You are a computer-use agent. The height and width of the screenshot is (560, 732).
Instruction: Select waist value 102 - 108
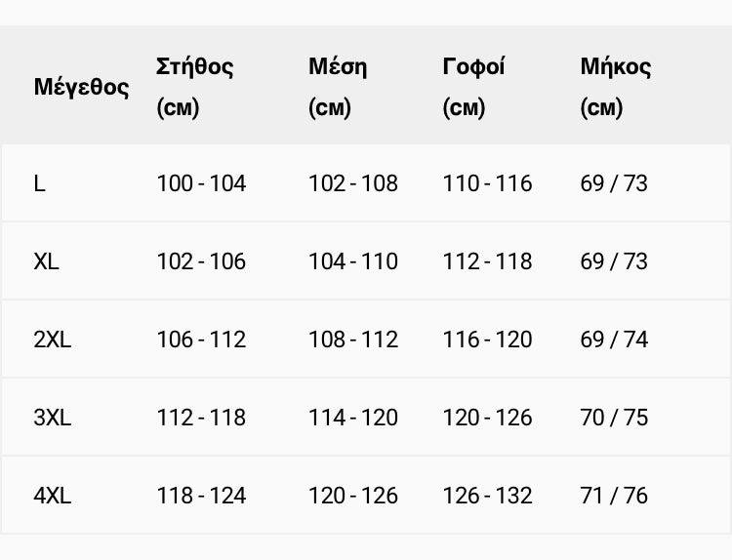pyautogui.click(x=353, y=183)
